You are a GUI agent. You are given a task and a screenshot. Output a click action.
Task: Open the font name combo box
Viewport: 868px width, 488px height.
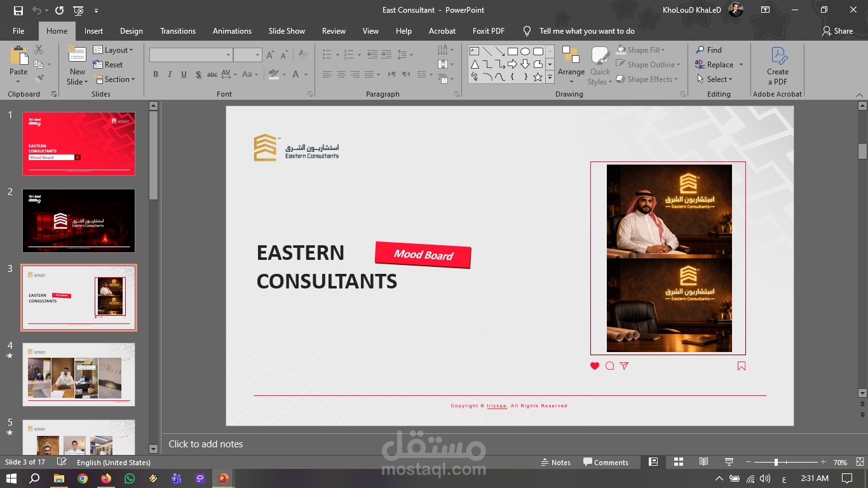point(191,55)
